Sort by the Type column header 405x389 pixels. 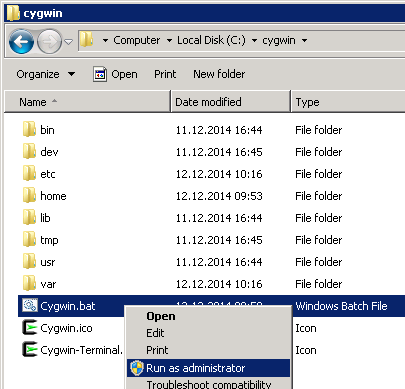(348, 102)
